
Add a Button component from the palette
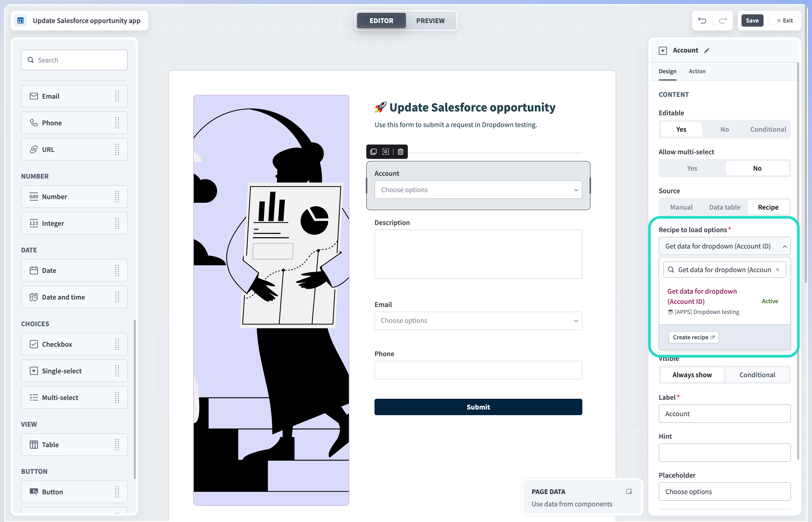click(74, 492)
